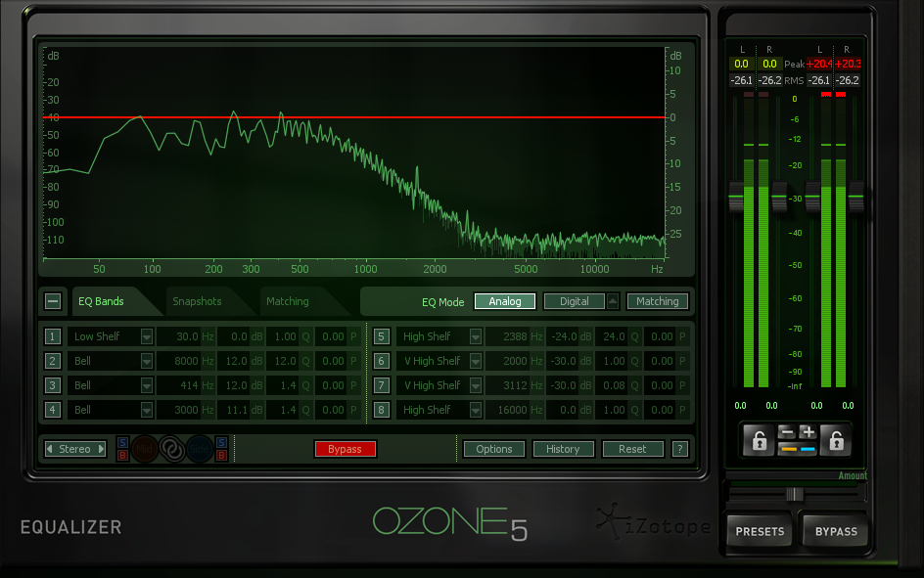This screenshot has height=578, width=924.
Task: Click output left peak readout +20.4
Action: click(819, 64)
